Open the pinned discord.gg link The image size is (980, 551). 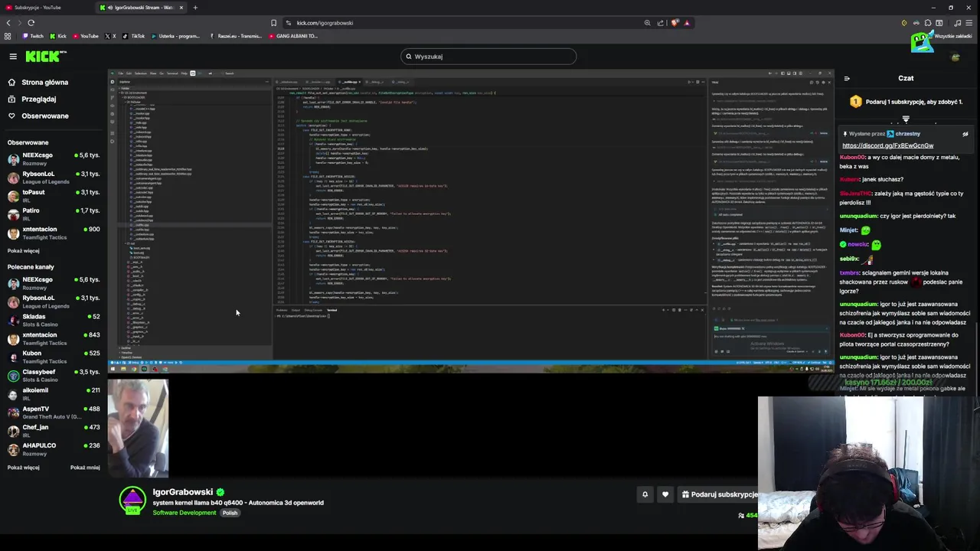[887, 145]
